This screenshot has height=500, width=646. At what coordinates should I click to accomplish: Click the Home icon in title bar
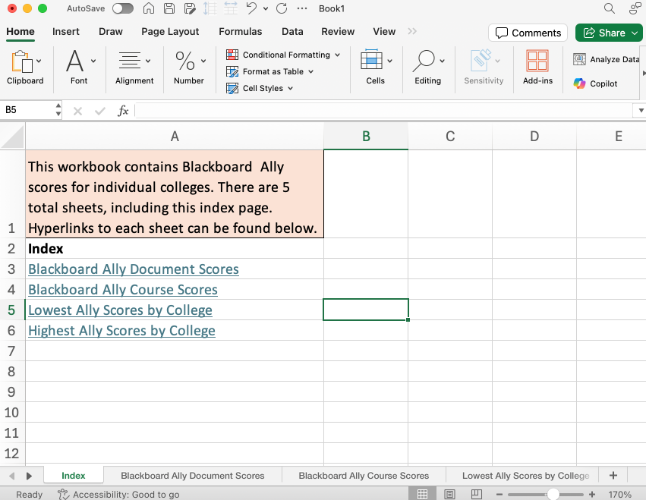tap(148, 9)
